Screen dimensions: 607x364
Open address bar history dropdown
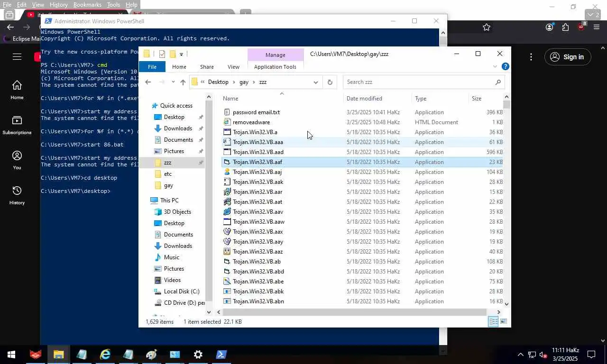click(316, 82)
